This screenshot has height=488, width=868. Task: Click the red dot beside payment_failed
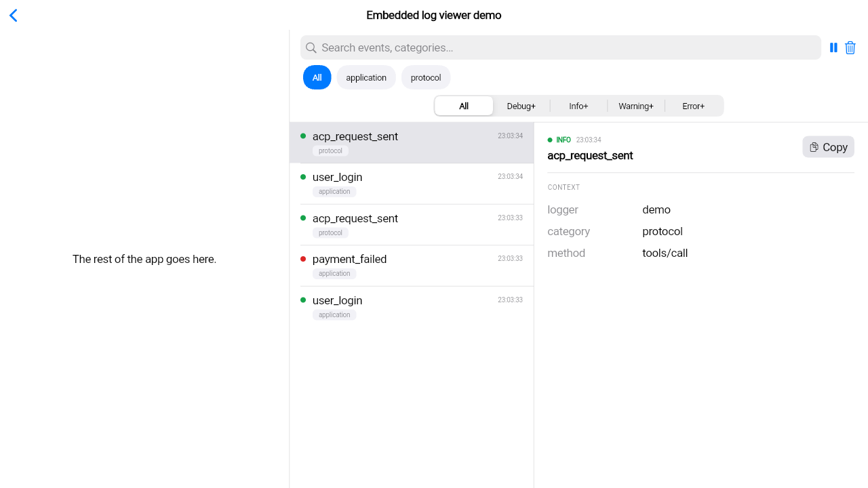point(303,259)
